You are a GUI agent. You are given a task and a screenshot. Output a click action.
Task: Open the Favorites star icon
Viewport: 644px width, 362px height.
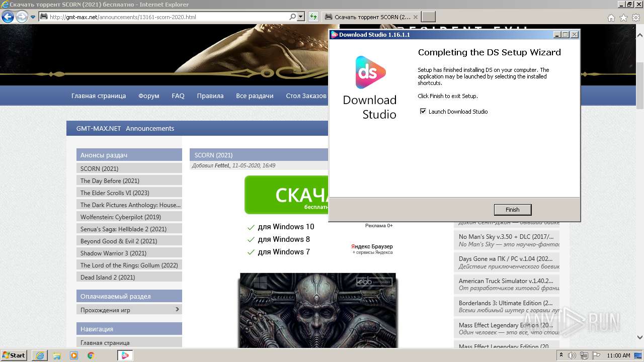pyautogui.click(x=623, y=18)
